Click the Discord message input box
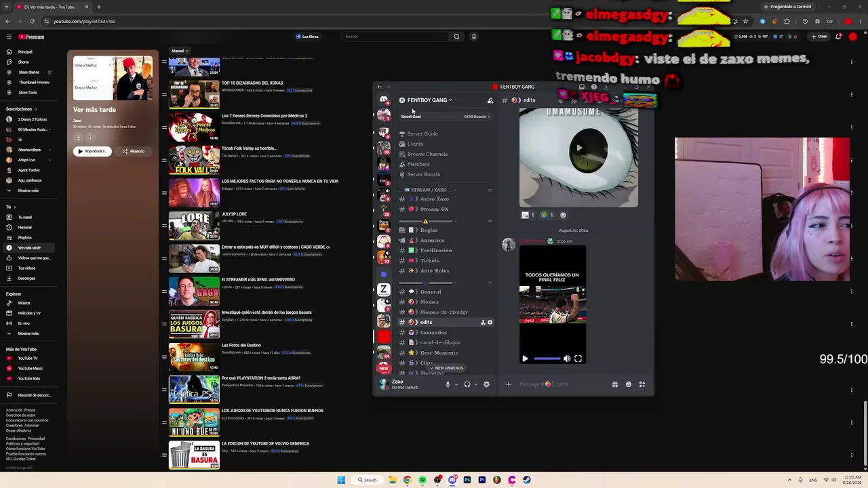The image size is (868, 488). tap(561, 384)
